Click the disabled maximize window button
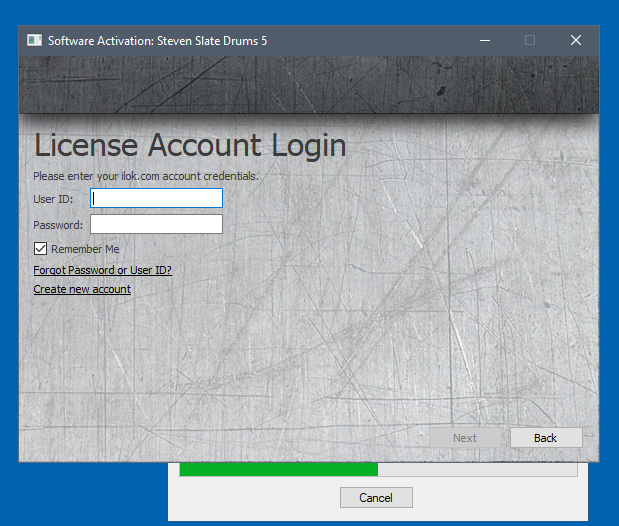The width and height of the screenshot is (619, 526). (530, 40)
